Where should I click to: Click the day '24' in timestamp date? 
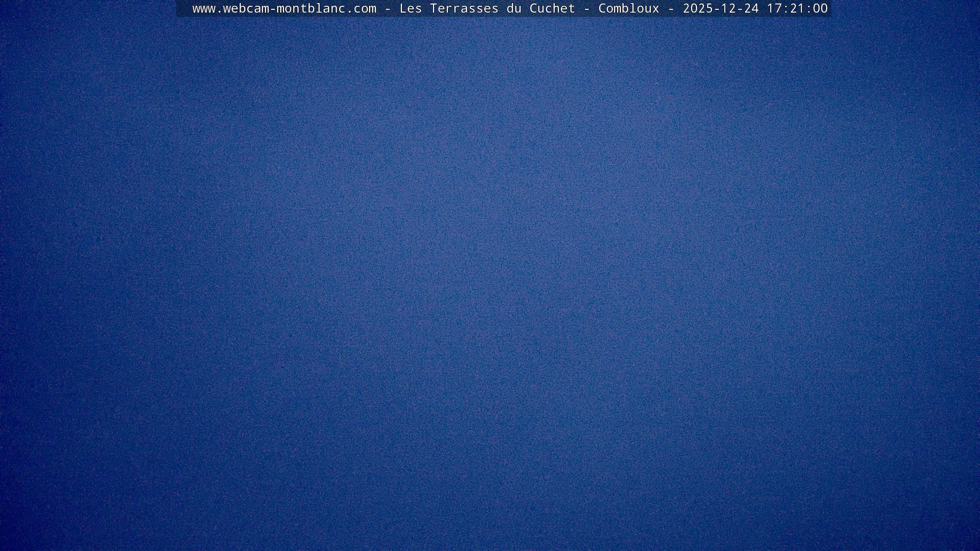click(x=751, y=8)
